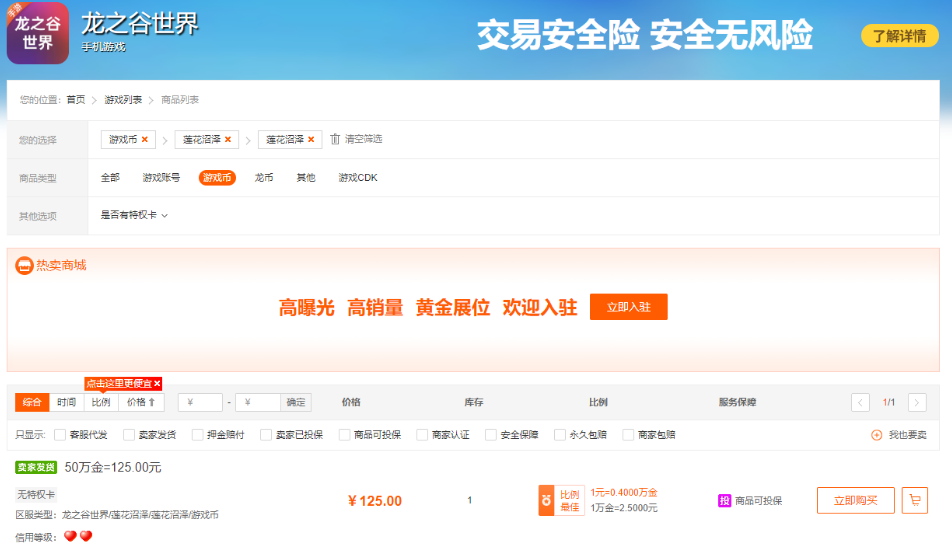The image size is (952, 548).
Task: Click the 立即入驻 button
Action: [x=628, y=307]
